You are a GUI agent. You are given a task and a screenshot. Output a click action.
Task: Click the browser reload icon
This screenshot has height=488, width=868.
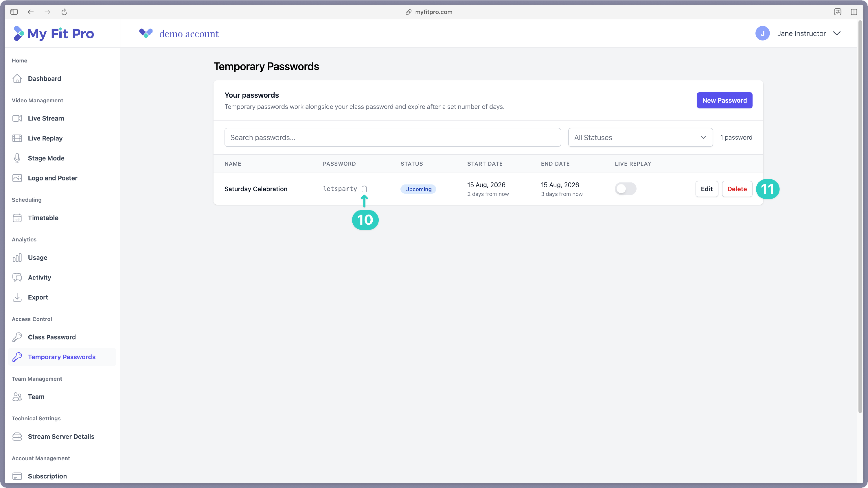click(x=64, y=12)
